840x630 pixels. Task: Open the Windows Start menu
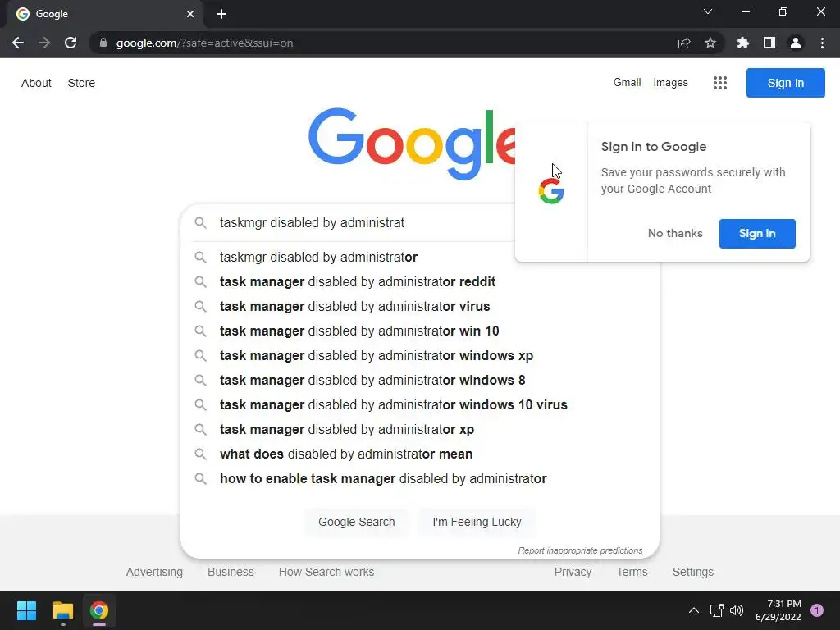[x=26, y=610]
